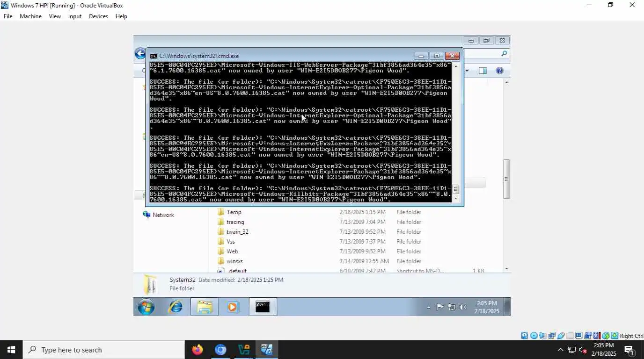Open the Machine menu
Screen dimensions: 644x359
click(30, 16)
